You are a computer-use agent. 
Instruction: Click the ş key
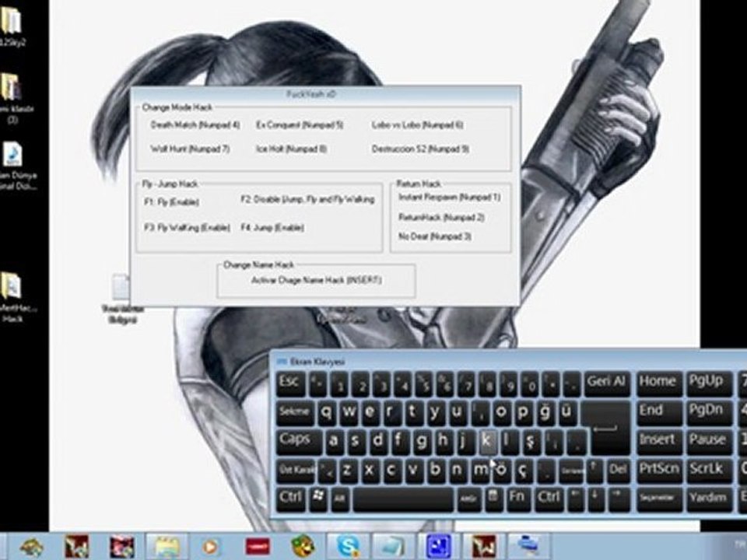coord(530,442)
